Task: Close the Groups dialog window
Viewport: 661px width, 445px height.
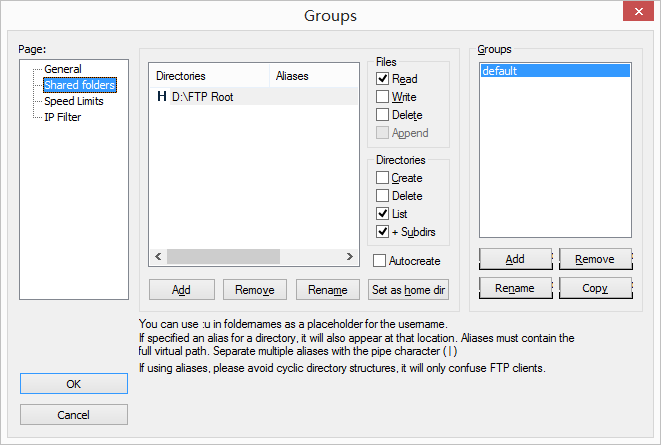Action: pos(638,14)
